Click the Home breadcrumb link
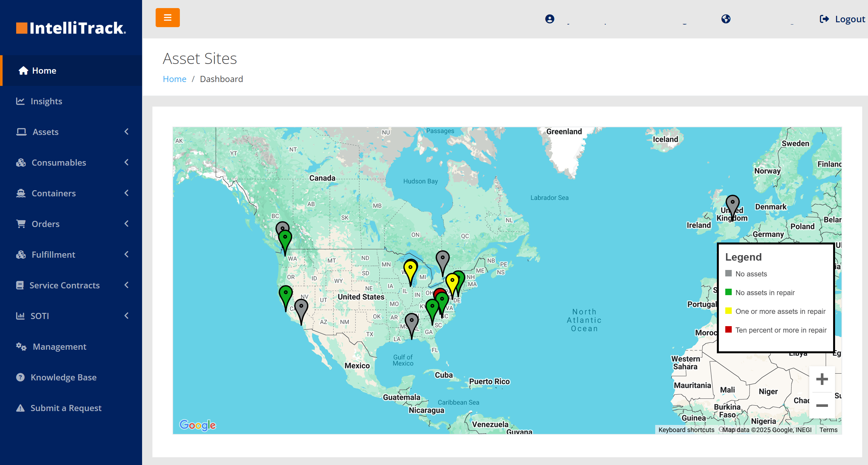The image size is (868, 465). click(174, 79)
